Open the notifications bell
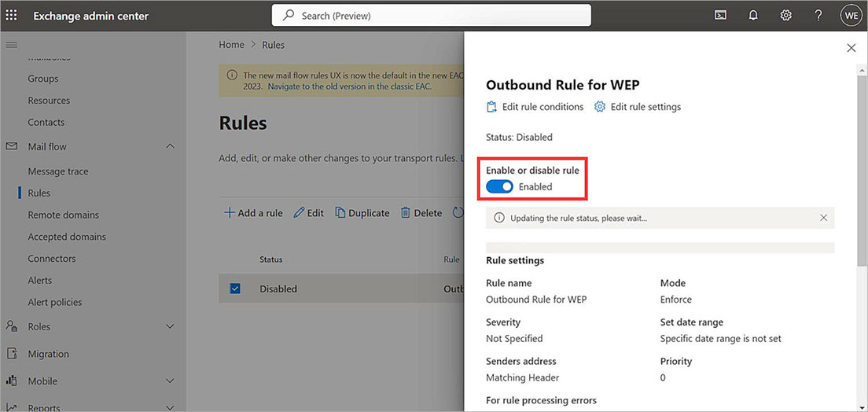This screenshot has height=412, width=868. tap(753, 16)
